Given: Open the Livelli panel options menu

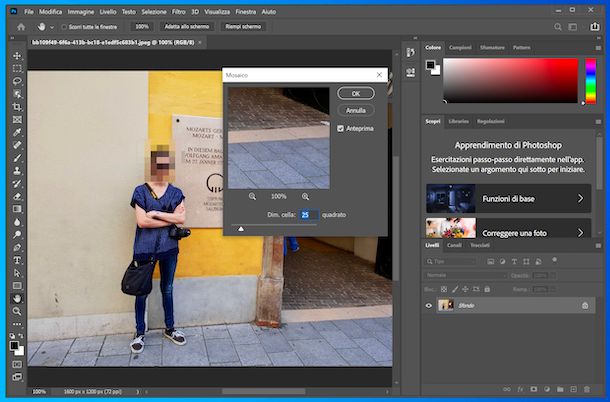Looking at the screenshot, I should point(598,246).
